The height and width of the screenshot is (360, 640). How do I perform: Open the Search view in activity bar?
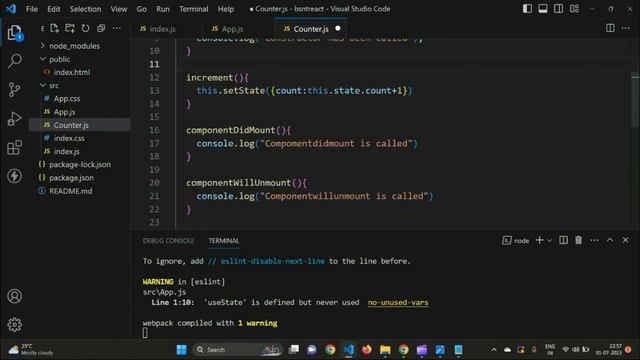(15, 60)
